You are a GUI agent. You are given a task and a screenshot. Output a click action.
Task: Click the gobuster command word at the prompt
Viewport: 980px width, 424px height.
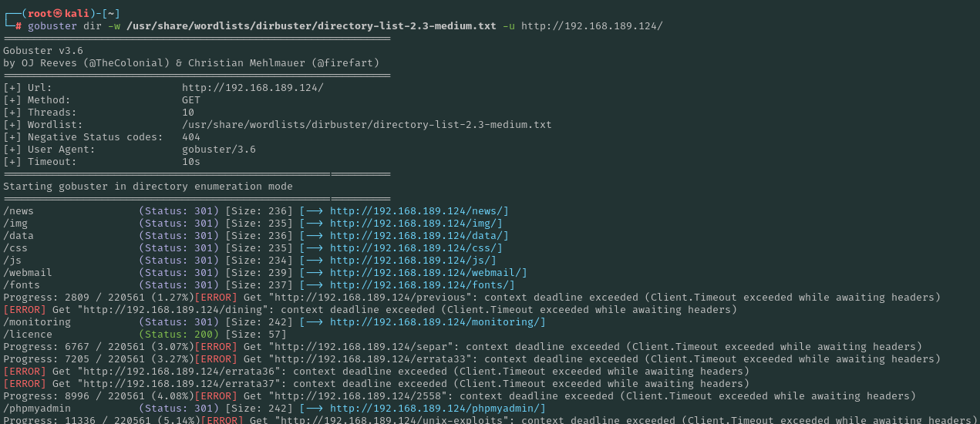[x=52, y=26]
